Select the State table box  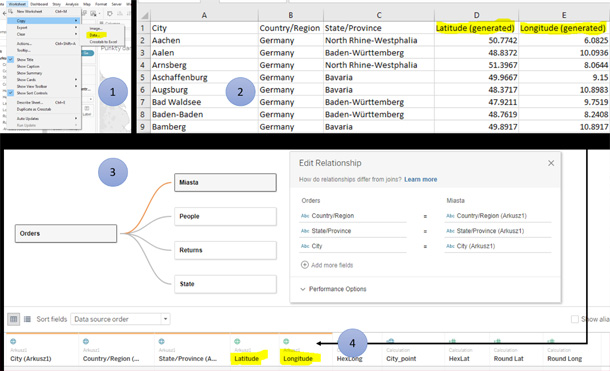tap(225, 284)
